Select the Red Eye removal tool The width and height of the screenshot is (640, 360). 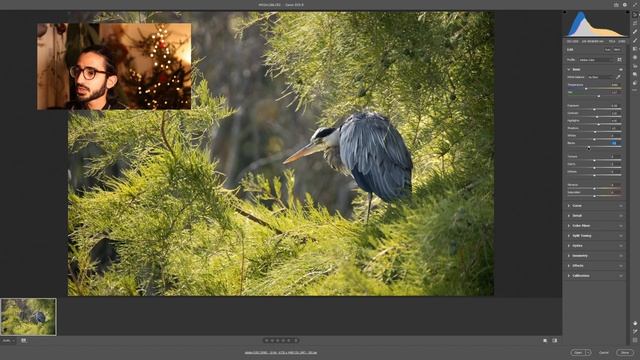635,66
